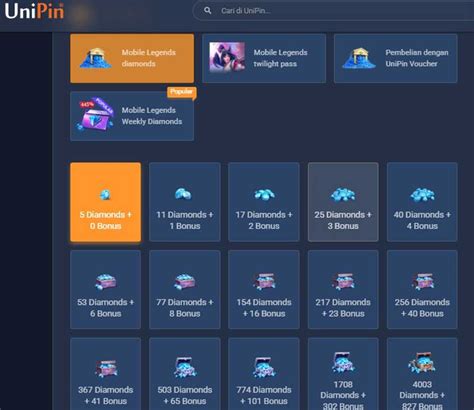Image resolution: width=474 pixels, height=410 pixels.
Task: Click the chest icon above 53 Diamonds
Action: coord(105,282)
